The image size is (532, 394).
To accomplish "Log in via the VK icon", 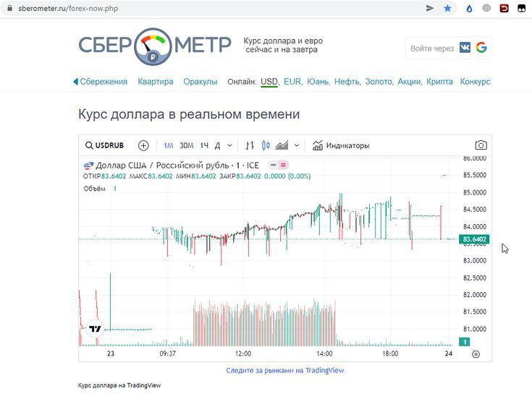I will pyautogui.click(x=465, y=48).
